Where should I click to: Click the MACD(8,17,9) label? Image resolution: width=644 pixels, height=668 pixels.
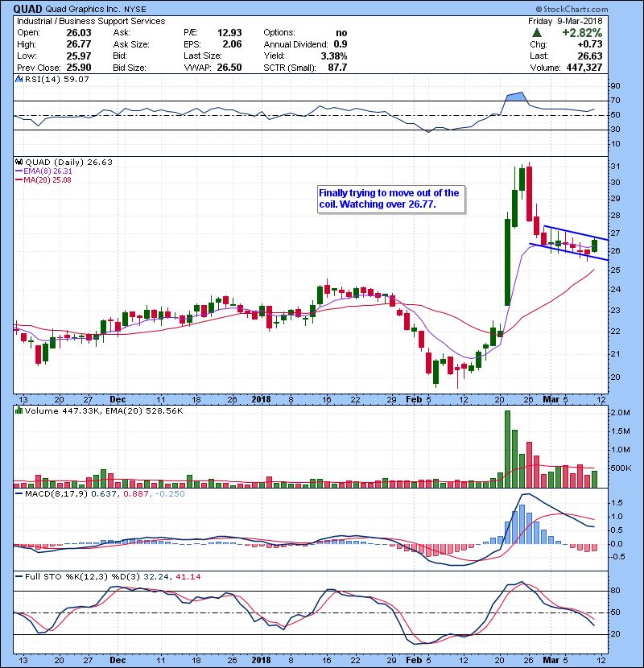56,494
